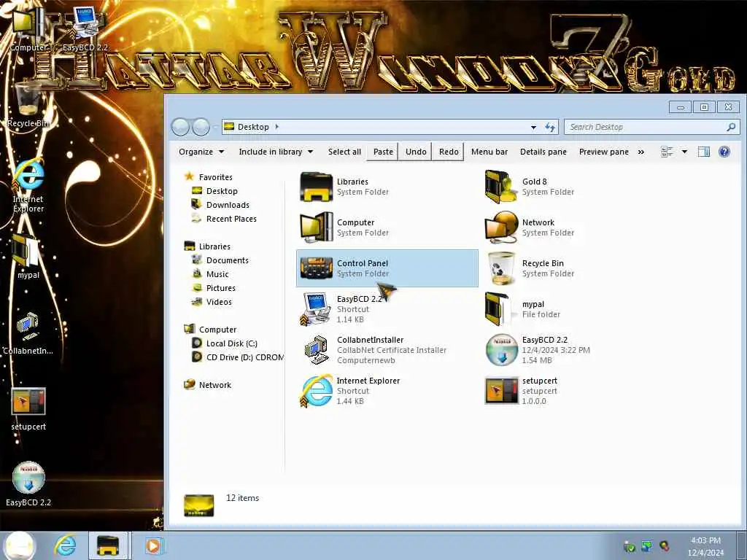Toggle the preview pane icon button
This screenshot has width=747, height=560.
tap(704, 152)
